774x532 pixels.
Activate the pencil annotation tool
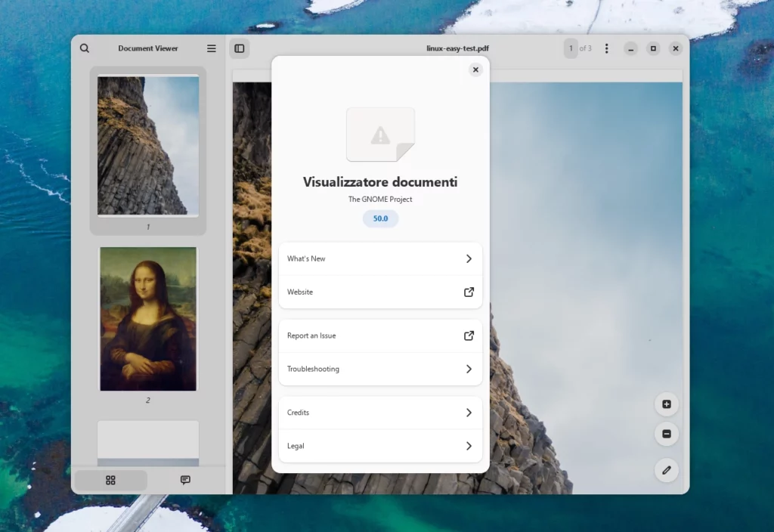pyautogui.click(x=667, y=470)
